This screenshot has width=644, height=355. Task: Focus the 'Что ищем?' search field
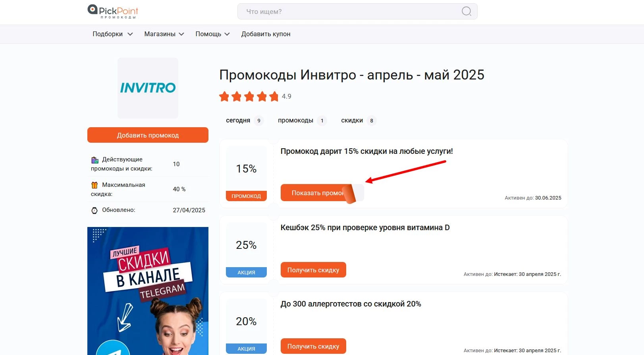(357, 12)
